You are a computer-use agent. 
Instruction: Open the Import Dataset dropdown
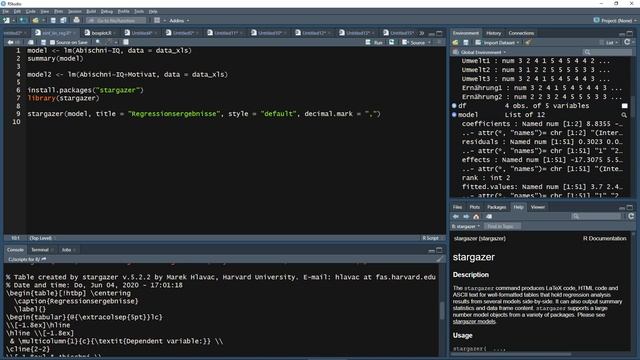[x=498, y=42]
